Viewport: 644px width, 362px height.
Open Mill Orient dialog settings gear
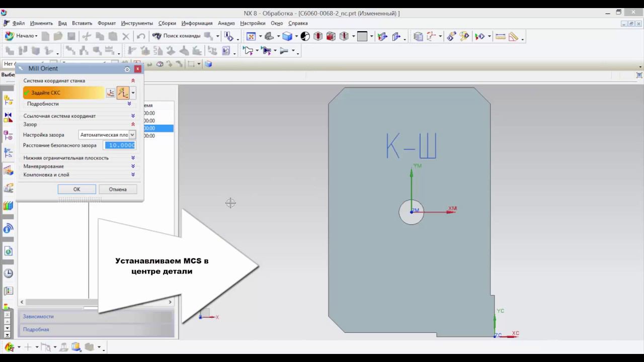[127, 69]
